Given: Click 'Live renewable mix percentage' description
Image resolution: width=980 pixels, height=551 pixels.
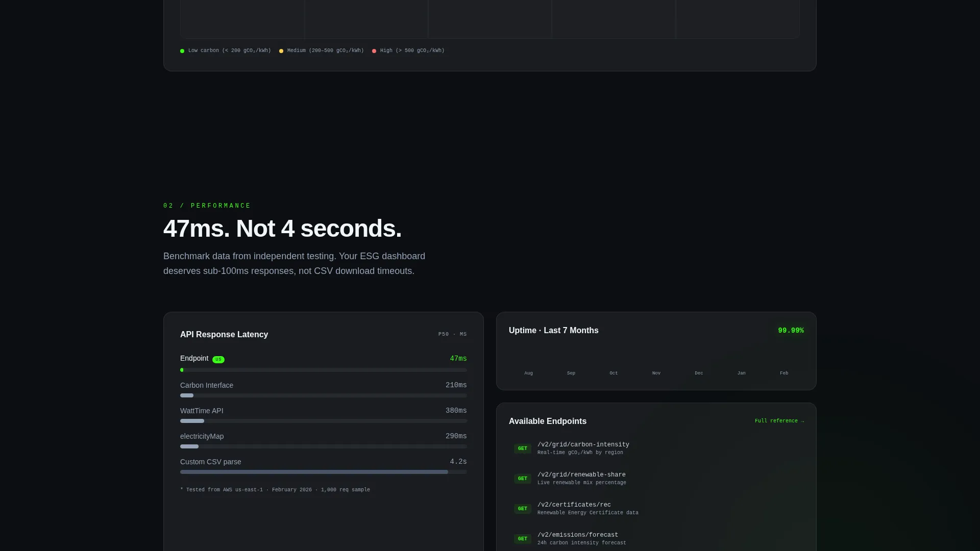Looking at the screenshot, I should (582, 483).
